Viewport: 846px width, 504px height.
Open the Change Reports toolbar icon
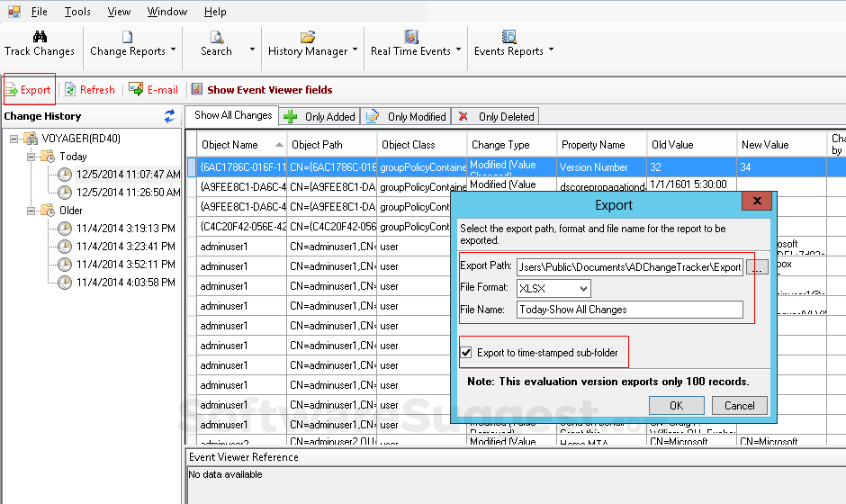pyautogui.click(x=127, y=37)
